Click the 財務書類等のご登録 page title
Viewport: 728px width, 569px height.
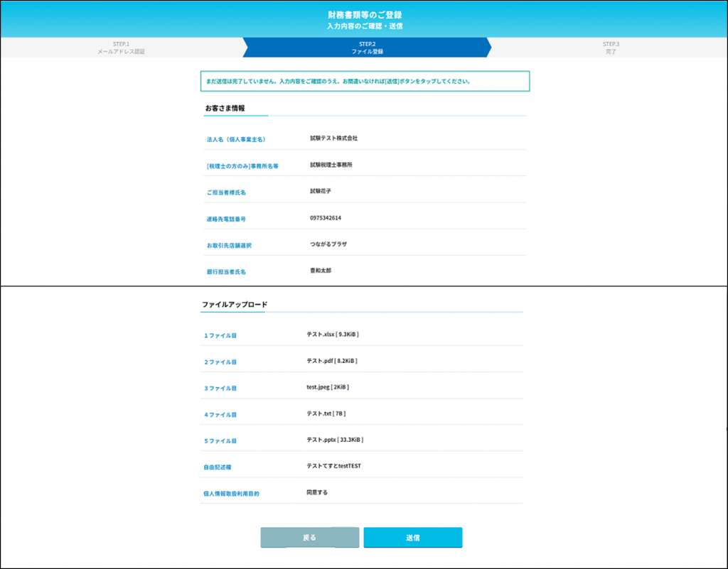364,15
